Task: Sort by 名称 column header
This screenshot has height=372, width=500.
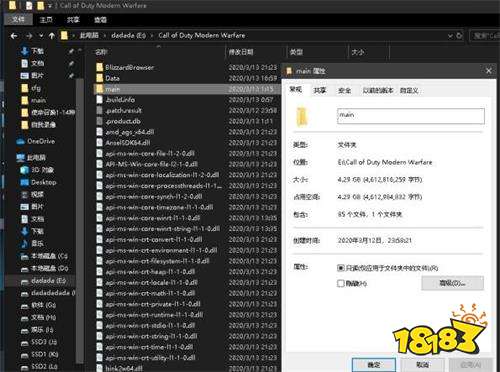Action: tap(101, 52)
